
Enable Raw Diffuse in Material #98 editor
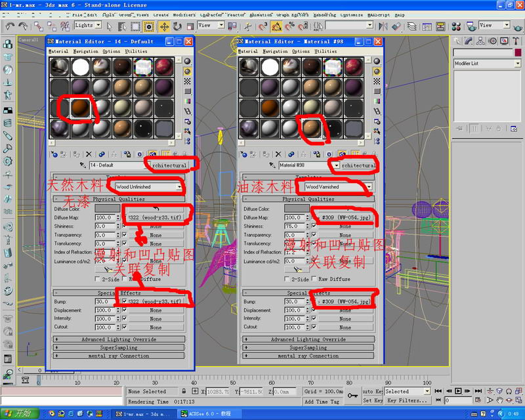(314, 279)
